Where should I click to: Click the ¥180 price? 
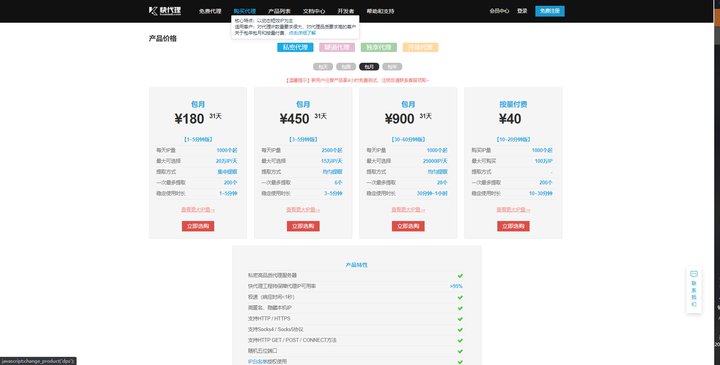pos(189,119)
